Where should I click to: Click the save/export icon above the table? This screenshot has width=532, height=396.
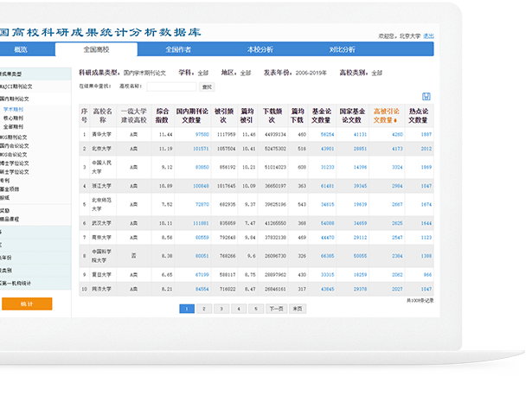(x=426, y=97)
